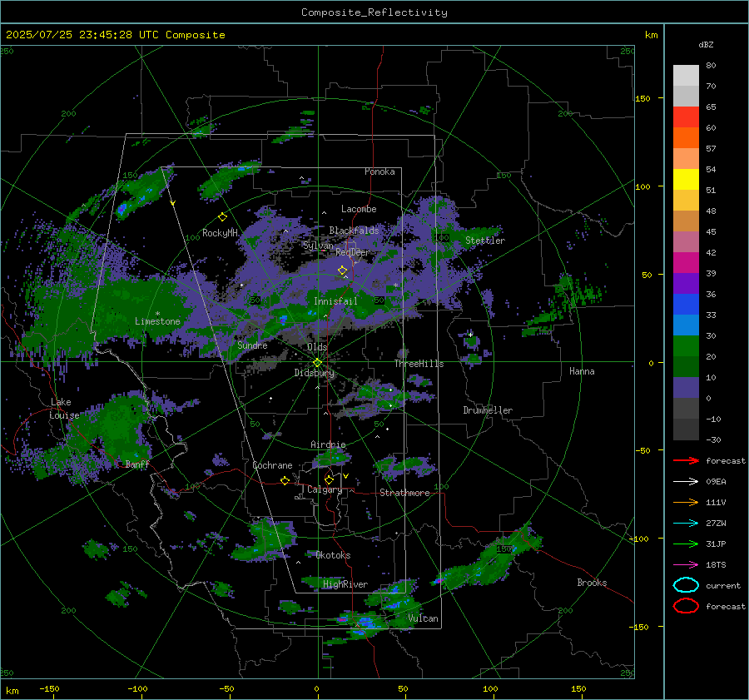The height and width of the screenshot is (700, 749).
Task: Click the right axis -100 km tick label
Action: pyautogui.click(x=638, y=539)
